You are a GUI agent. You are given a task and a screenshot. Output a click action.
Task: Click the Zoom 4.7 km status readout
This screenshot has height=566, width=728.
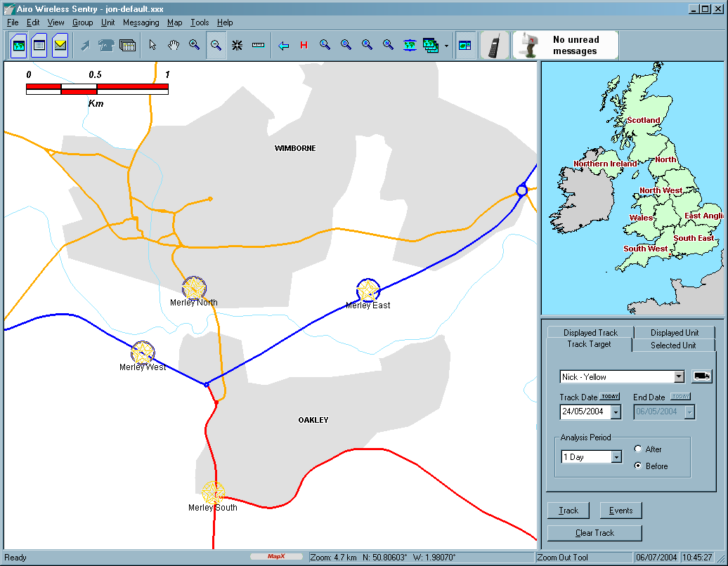tap(333, 557)
